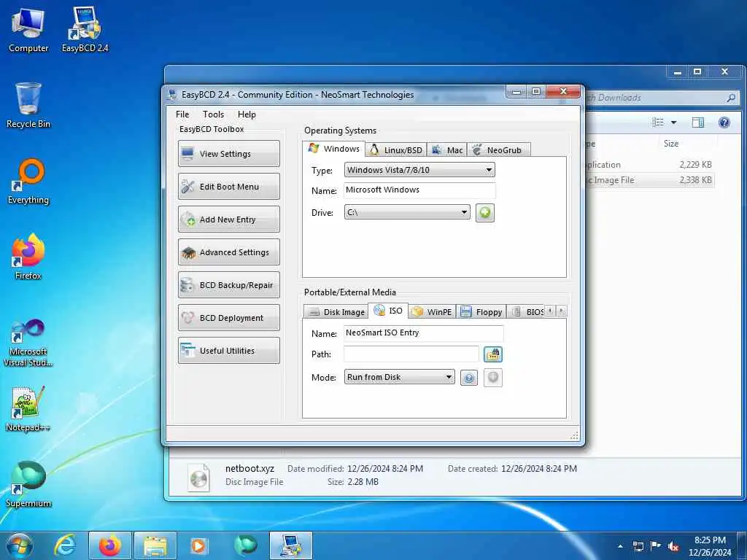Click EasyBCD taskbar button
This screenshot has width=747, height=560.
click(x=291, y=545)
